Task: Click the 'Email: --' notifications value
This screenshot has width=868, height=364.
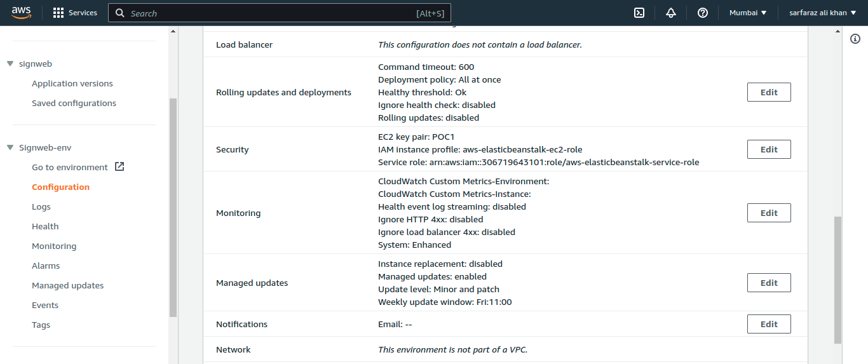Action: coord(395,324)
